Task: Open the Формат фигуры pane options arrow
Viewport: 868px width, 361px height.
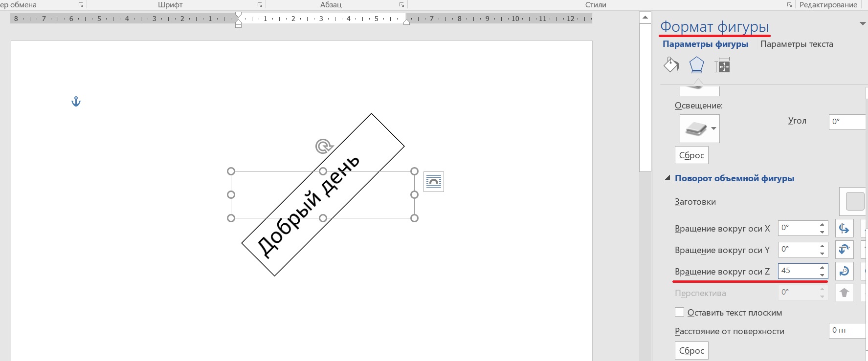Action: click(x=863, y=23)
